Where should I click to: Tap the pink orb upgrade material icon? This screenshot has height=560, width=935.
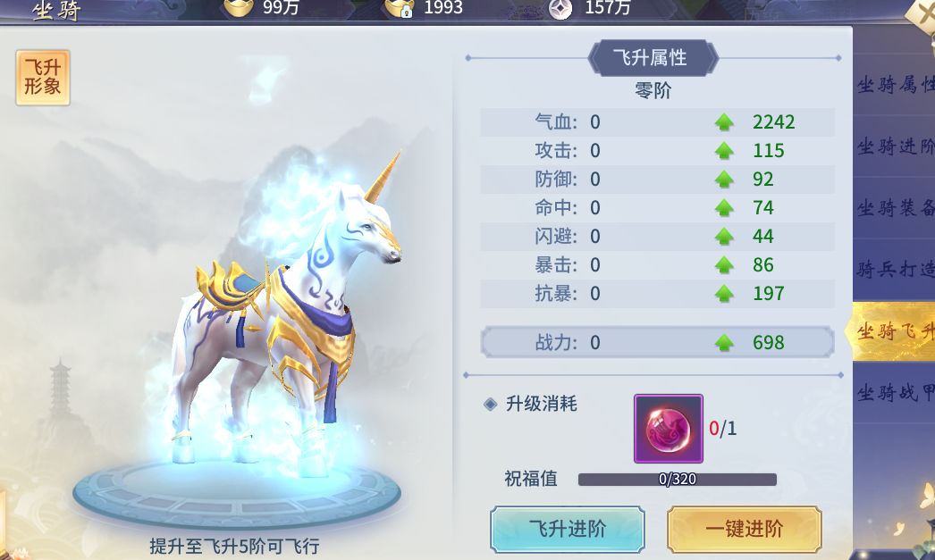tap(668, 429)
